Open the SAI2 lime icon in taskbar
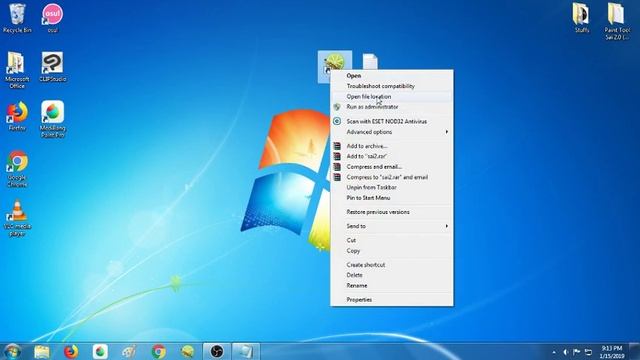This screenshot has width=640, height=360. click(x=188, y=351)
